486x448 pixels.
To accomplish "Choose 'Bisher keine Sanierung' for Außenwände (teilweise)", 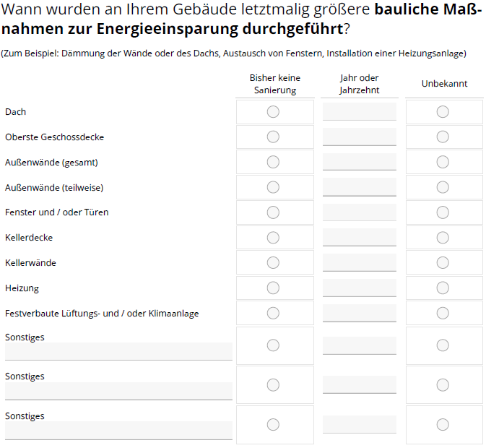I will coord(273,187).
